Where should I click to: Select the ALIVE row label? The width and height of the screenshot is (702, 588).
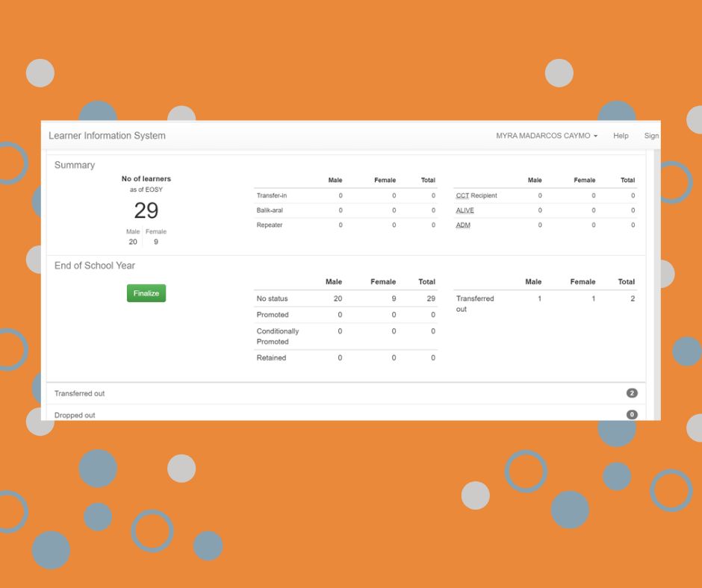465,210
